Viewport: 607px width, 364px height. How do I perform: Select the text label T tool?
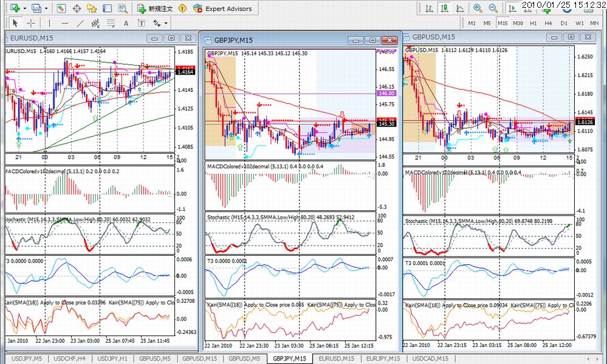tap(142, 23)
